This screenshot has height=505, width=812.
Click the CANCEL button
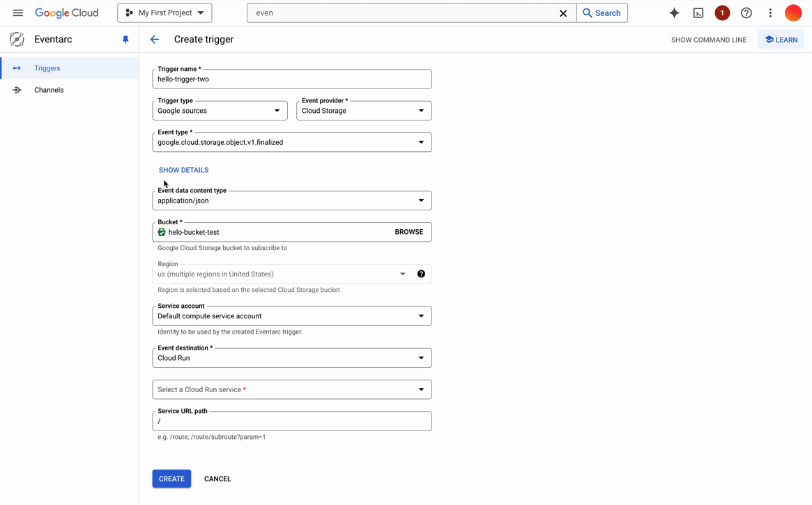(x=217, y=479)
